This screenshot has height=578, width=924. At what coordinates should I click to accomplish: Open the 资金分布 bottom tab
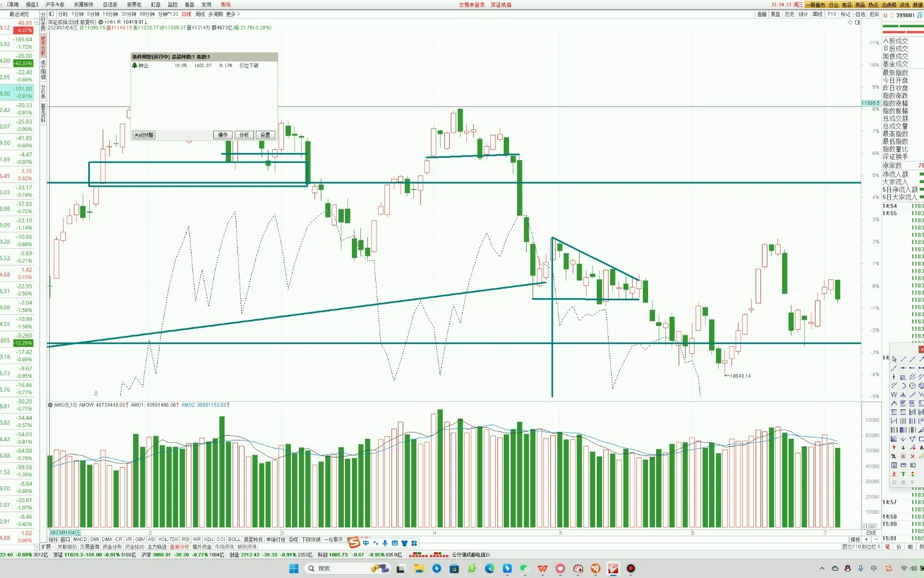click(x=112, y=547)
